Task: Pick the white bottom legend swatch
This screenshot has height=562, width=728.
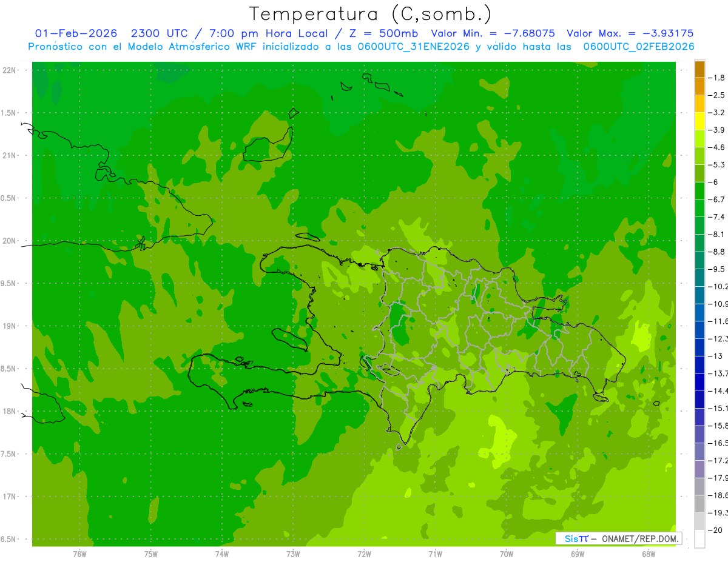Action: [x=699, y=539]
